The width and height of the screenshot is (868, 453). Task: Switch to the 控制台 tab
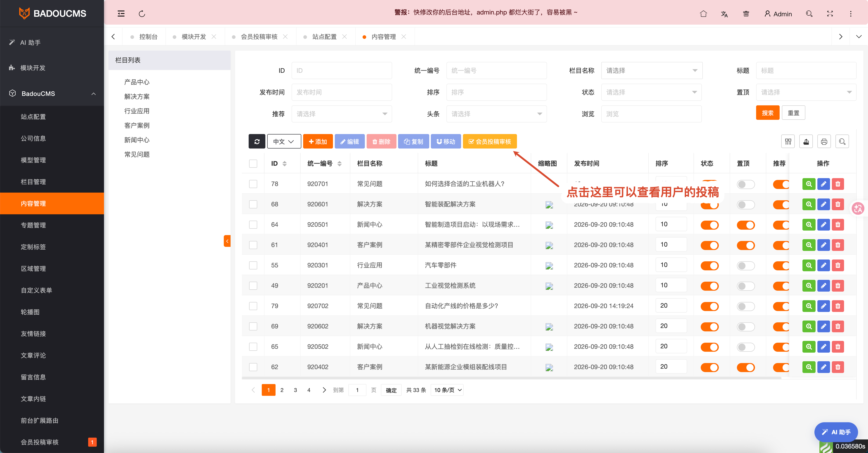pyautogui.click(x=148, y=37)
